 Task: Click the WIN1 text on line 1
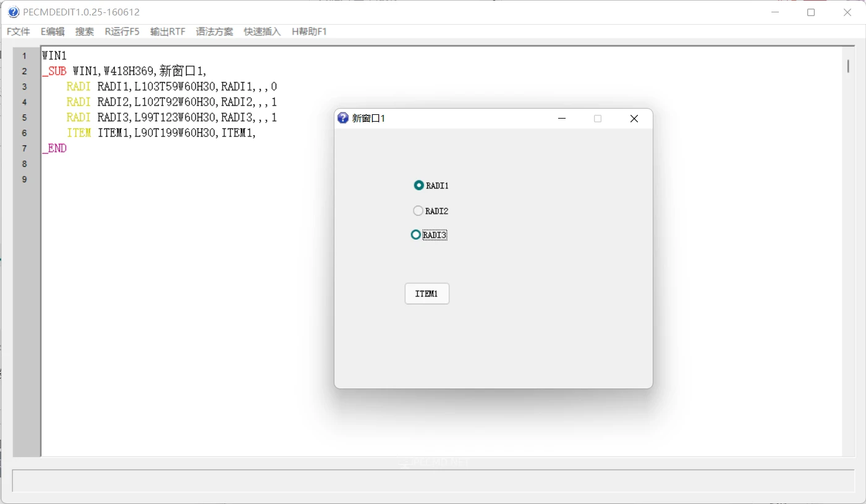click(x=54, y=56)
